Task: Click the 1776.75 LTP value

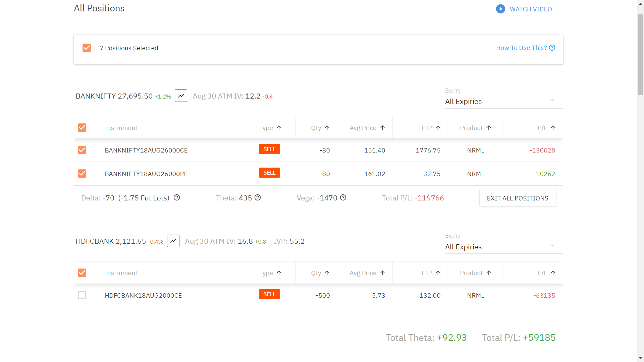Action: [x=428, y=150]
